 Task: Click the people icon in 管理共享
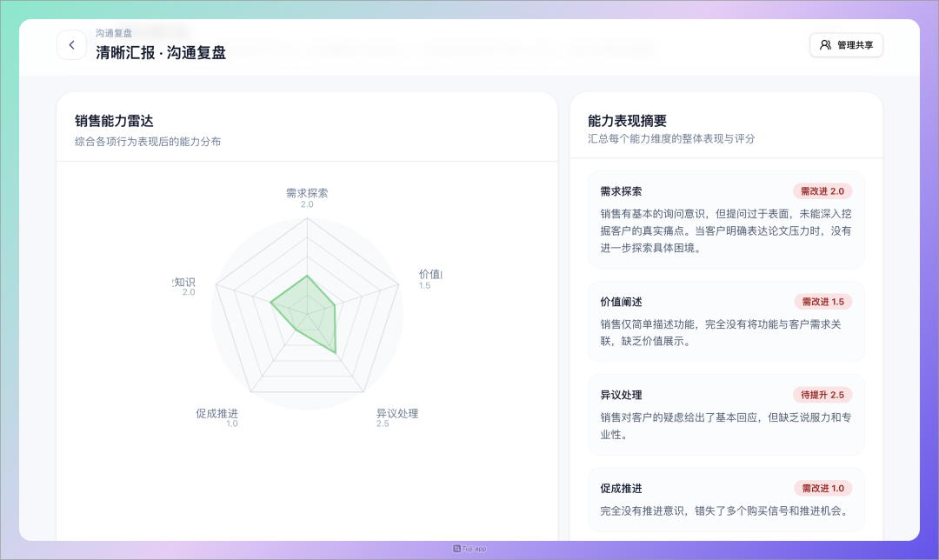click(825, 45)
